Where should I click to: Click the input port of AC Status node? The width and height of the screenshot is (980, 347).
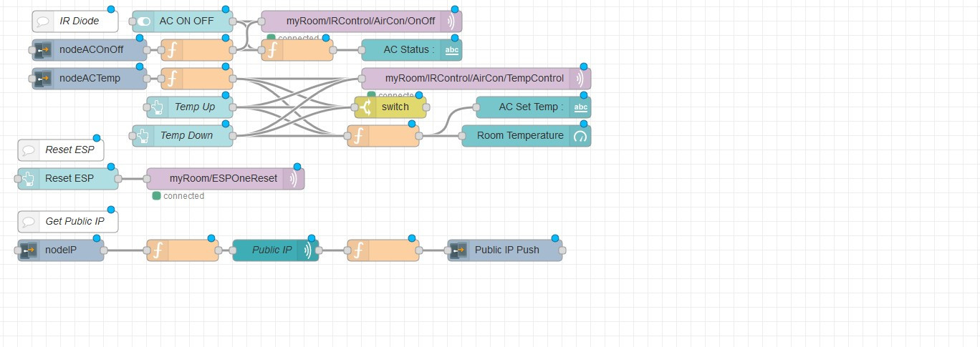[362, 50]
